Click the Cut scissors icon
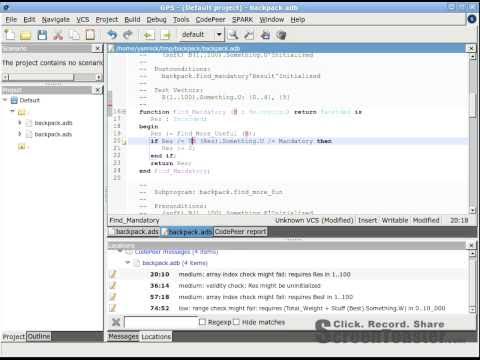 58,35
